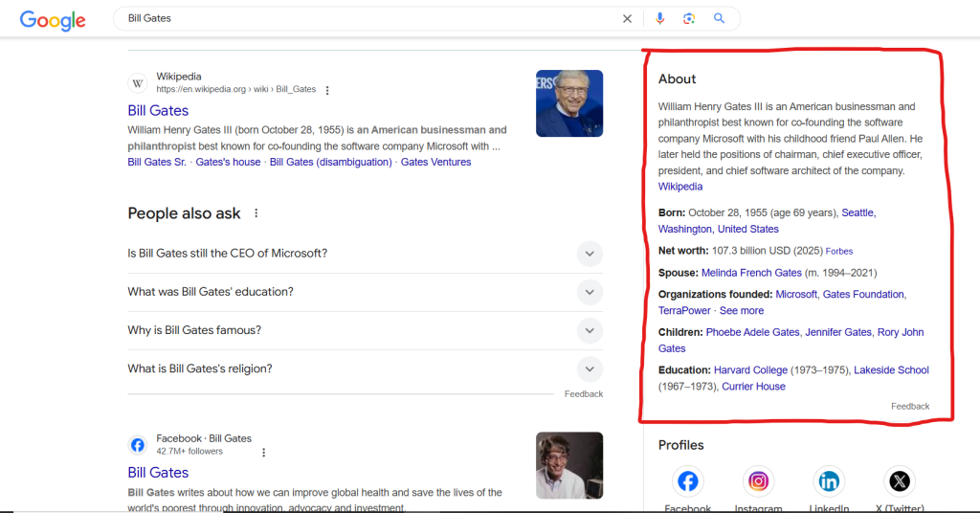This screenshot has width=980, height=513.
Task: Expand "What is Bill Gates's religion?" question
Action: tap(590, 368)
